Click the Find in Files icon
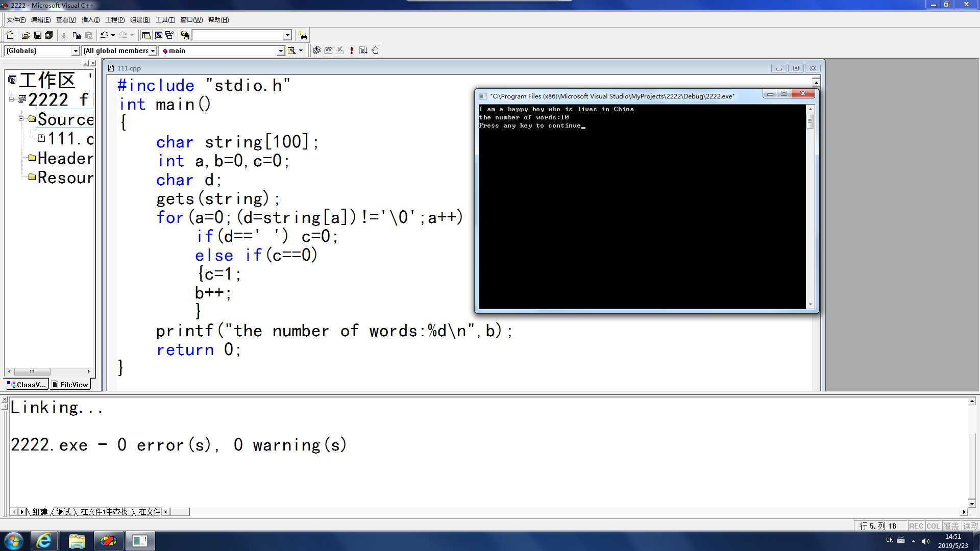The height and width of the screenshot is (551, 980). (185, 35)
